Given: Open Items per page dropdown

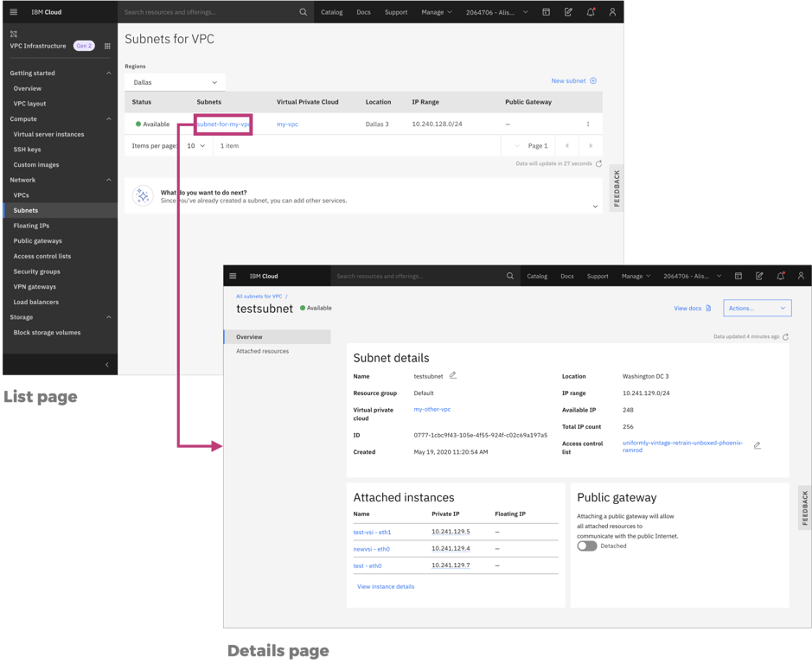Looking at the screenshot, I should (195, 146).
